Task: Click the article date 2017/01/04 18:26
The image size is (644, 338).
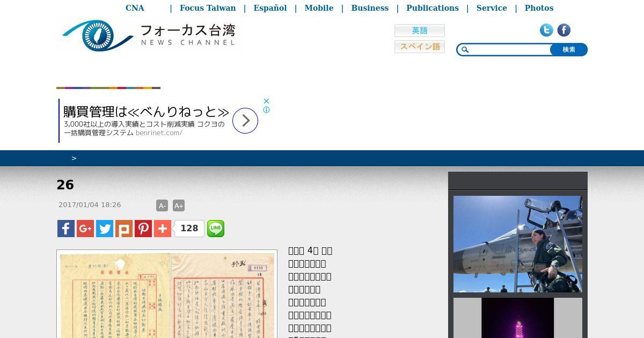Action: (90, 205)
